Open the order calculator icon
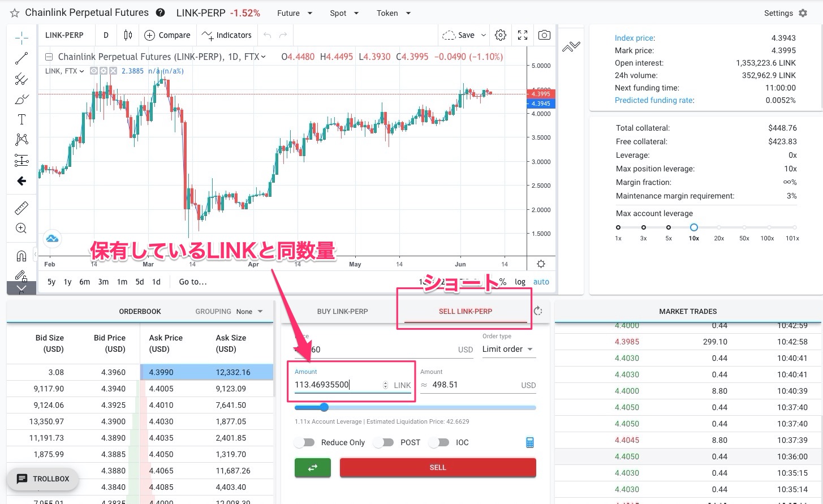Screen dimensions: 823x504 pos(530,442)
